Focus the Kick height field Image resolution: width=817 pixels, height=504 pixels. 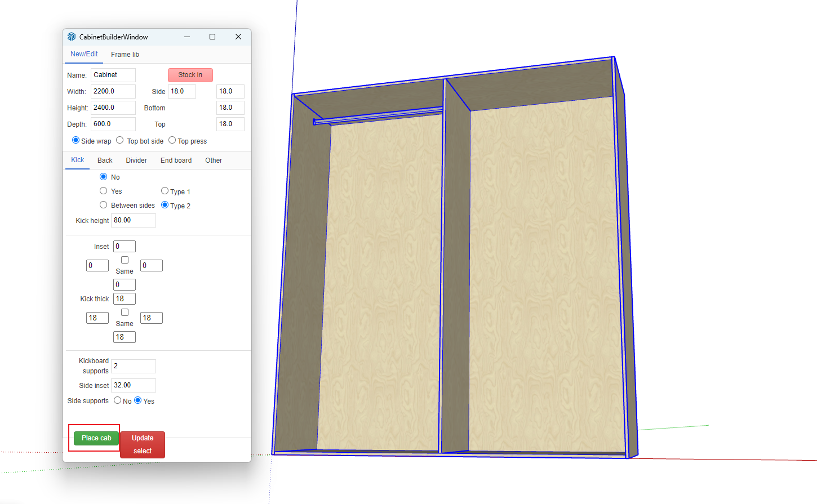(x=133, y=220)
